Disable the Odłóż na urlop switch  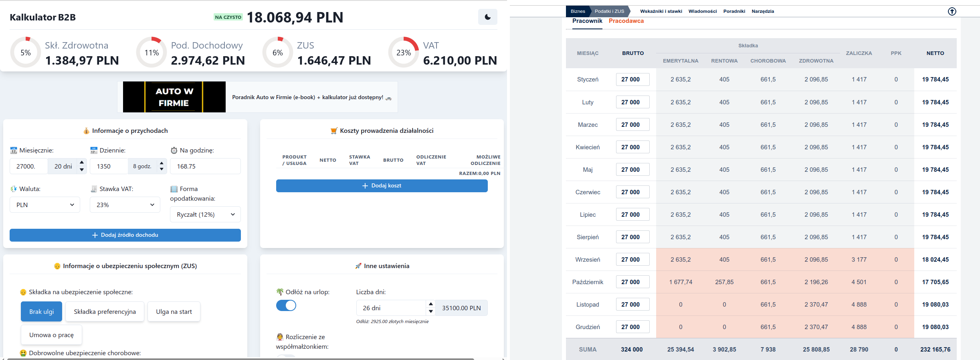click(286, 306)
